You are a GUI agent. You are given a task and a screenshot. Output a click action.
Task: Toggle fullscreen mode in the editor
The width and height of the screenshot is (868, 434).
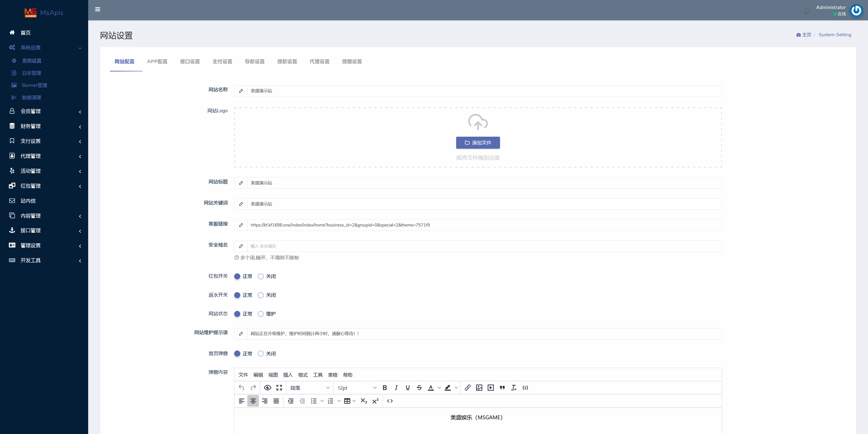279,387
